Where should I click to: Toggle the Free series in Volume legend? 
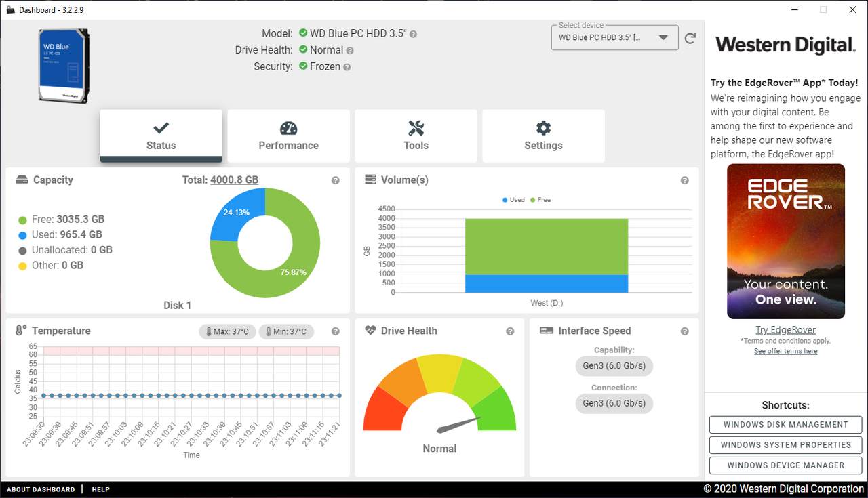pos(540,200)
